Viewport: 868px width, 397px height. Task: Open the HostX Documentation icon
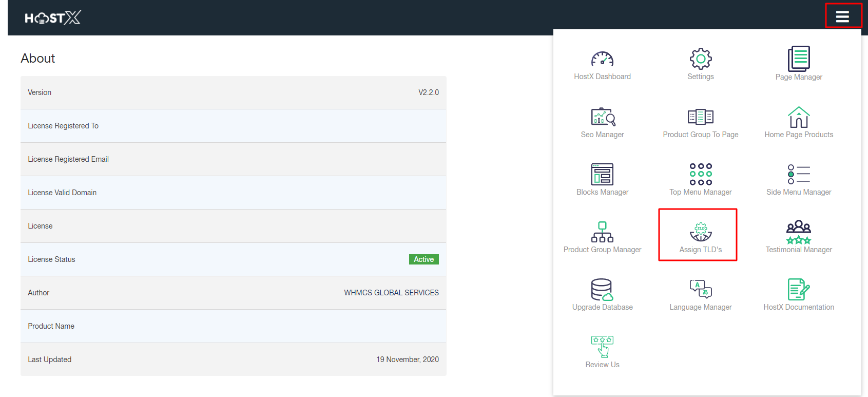799,290
